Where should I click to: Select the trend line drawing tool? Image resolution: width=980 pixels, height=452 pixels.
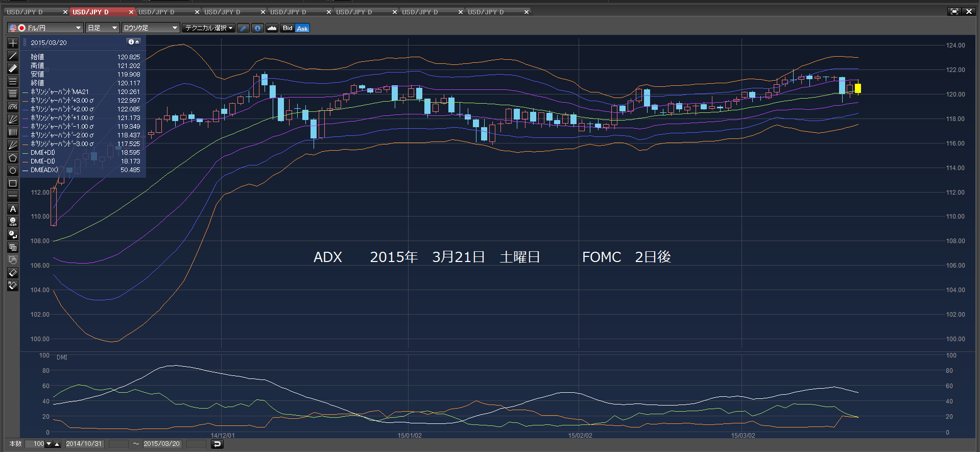pyautogui.click(x=13, y=56)
